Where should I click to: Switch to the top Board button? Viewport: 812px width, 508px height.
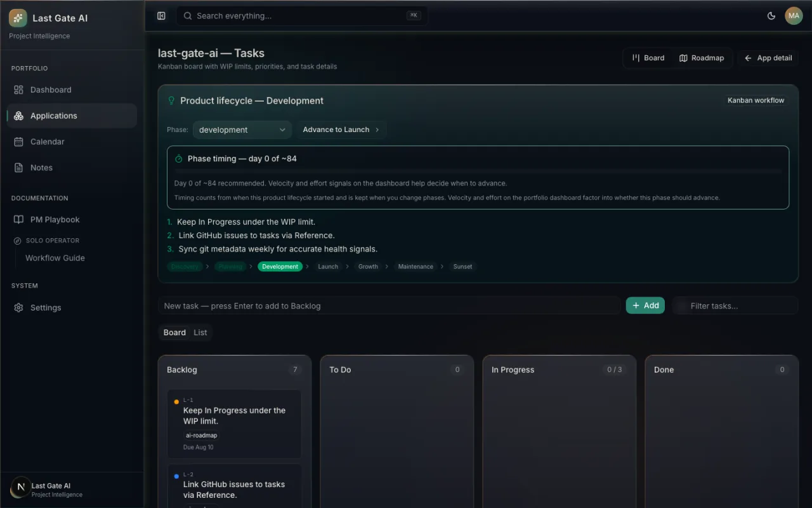(x=648, y=58)
